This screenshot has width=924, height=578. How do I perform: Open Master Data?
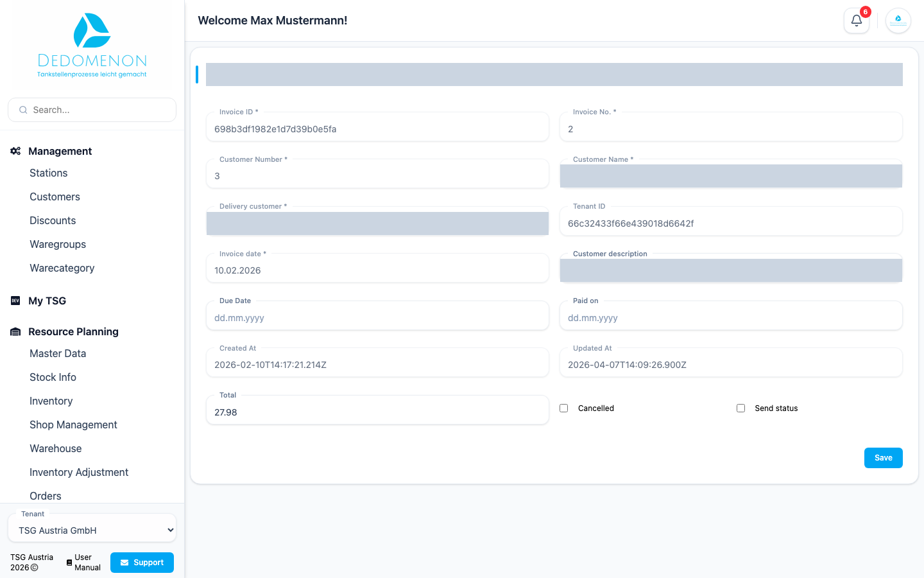click(x=58, y=353)
